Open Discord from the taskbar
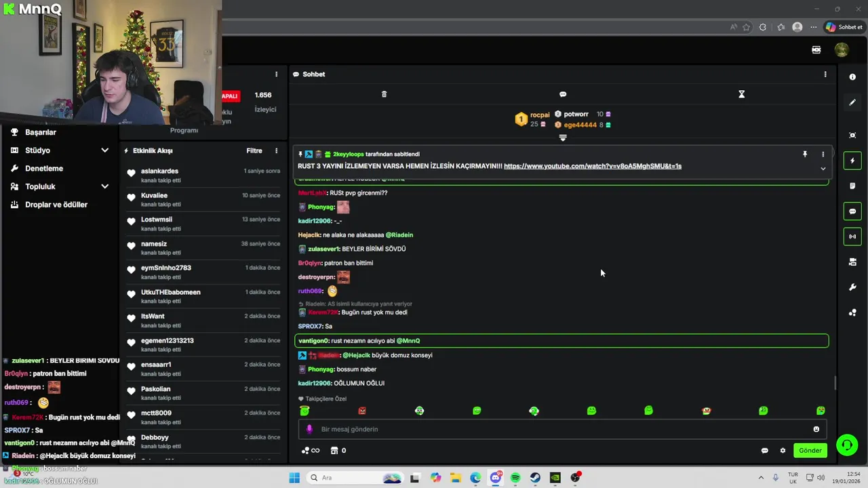868x488 pixels. point(496,478)
